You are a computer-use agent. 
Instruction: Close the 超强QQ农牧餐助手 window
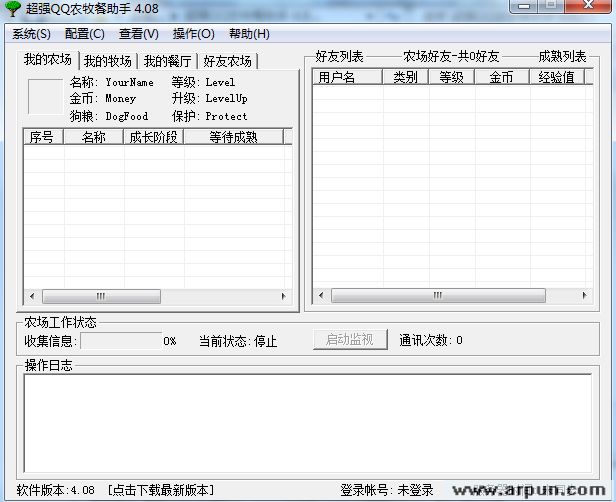(588, 6)
